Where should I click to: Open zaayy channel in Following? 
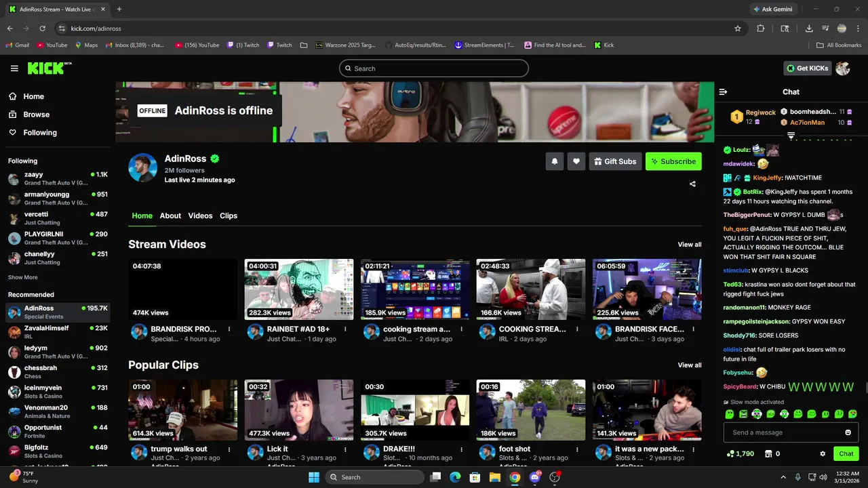[58, 179]
